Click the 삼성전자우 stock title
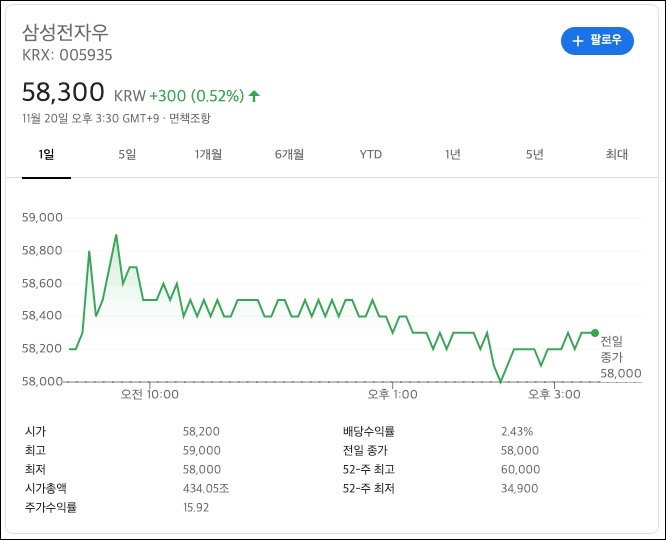 (65, 32)
